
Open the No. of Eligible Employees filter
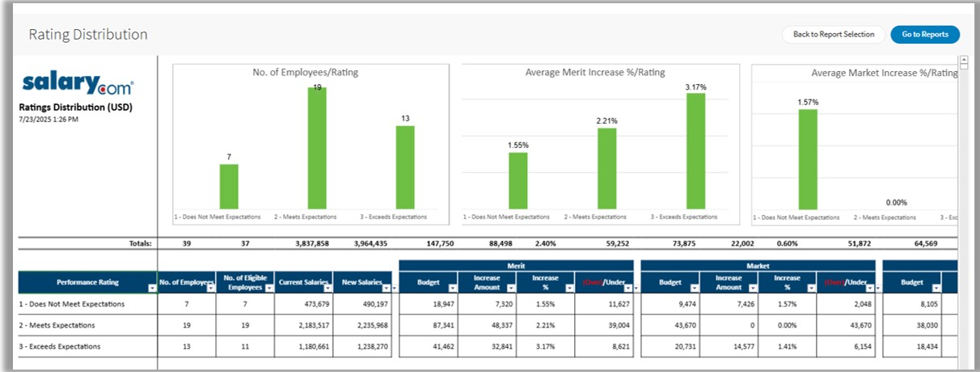[x=270, y=288]
